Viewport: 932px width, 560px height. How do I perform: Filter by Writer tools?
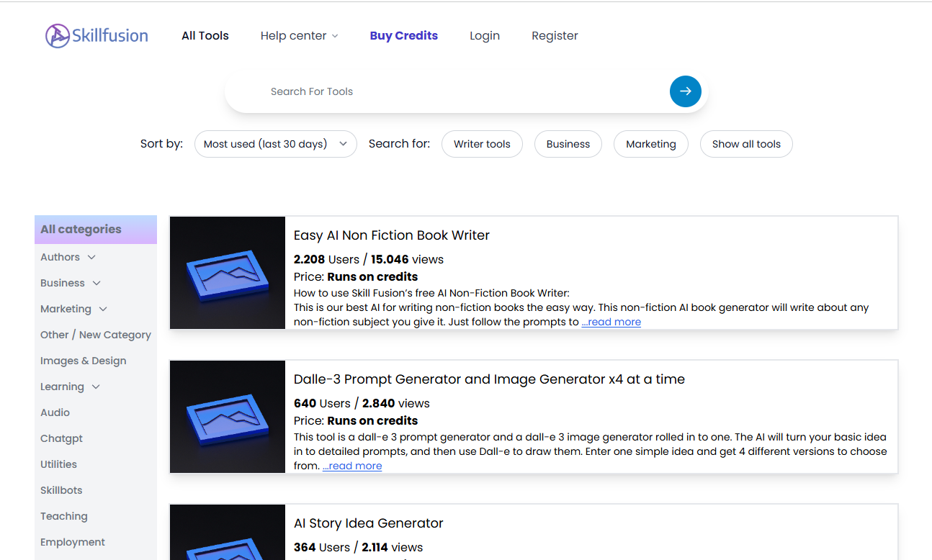click(482, 144)
